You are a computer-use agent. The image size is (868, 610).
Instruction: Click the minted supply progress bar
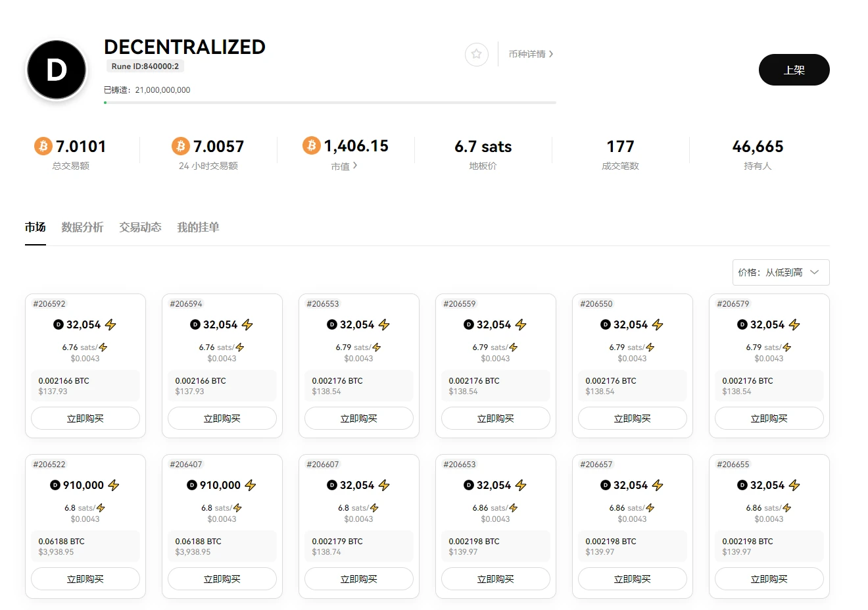coord(329,103)
